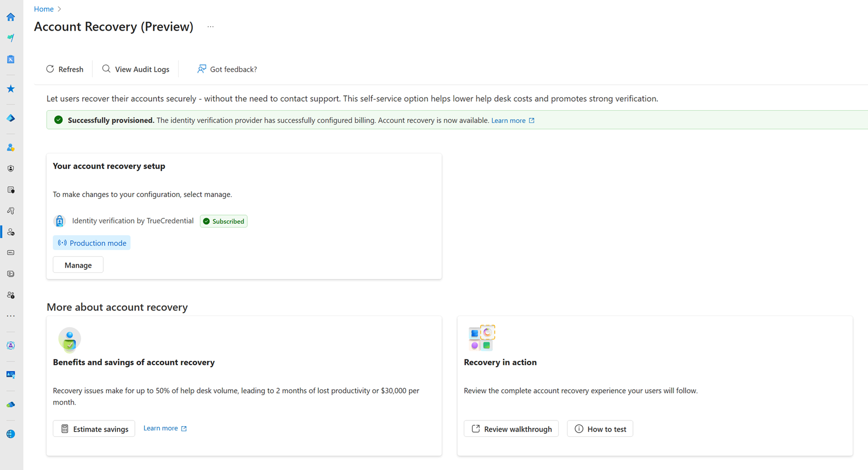This screenshot has width=868, height=470.
Task: Click the green flag sidebar icon
Action: 11,38
